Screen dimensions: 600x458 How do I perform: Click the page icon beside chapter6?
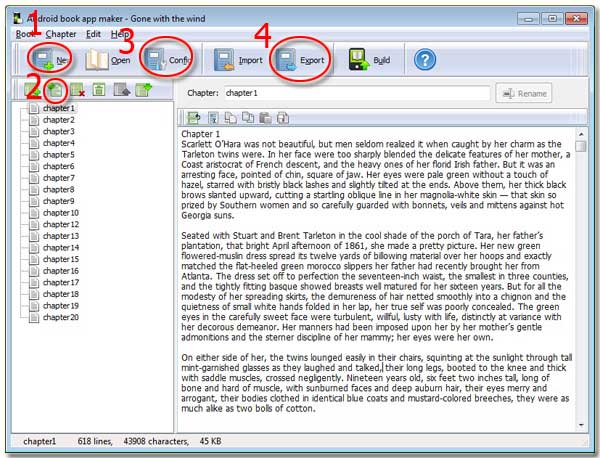point(34,166)
